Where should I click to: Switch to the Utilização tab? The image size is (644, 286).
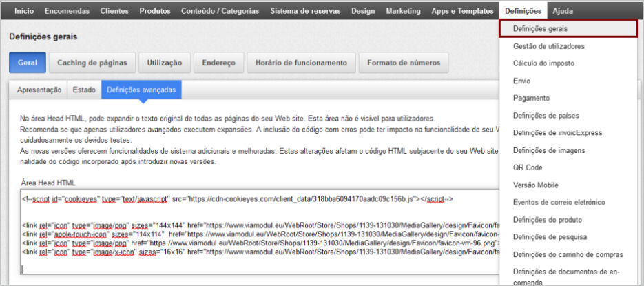(165, 63)
